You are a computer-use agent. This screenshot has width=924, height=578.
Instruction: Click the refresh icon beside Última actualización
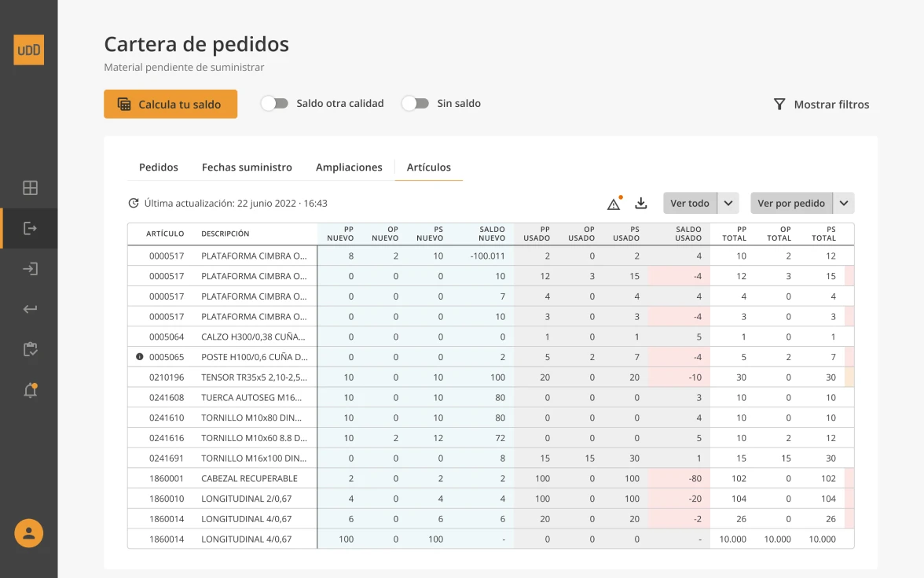pyautogui.click(x=134, y=203)
